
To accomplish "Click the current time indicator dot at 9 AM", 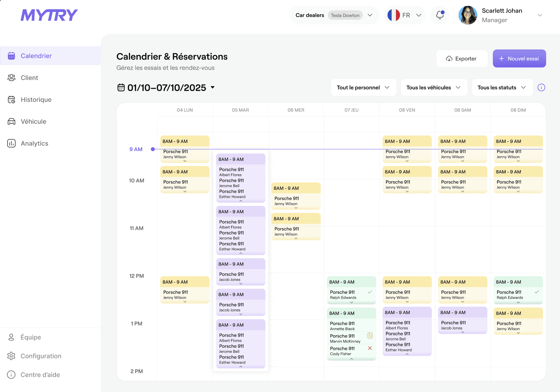I will 153,149.
